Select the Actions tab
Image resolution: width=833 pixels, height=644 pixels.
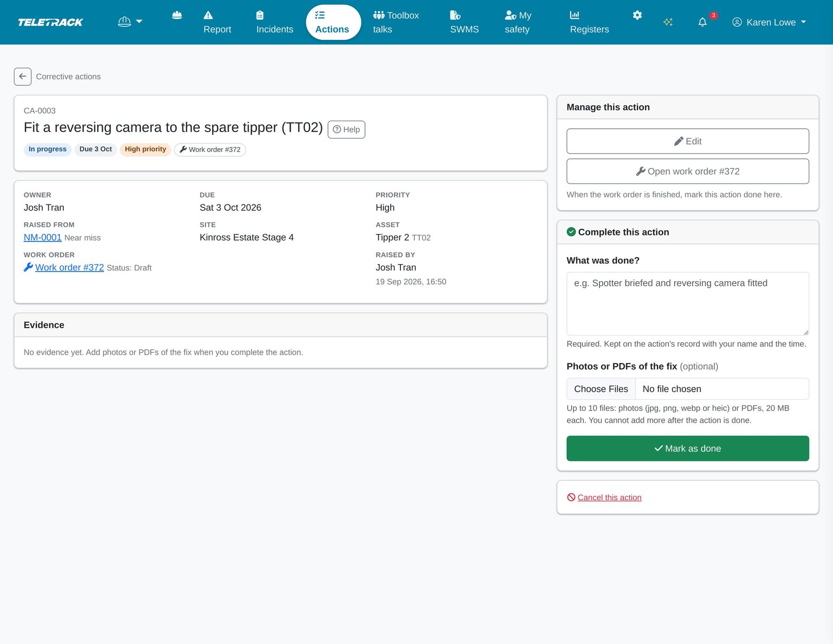pos(332,22)
